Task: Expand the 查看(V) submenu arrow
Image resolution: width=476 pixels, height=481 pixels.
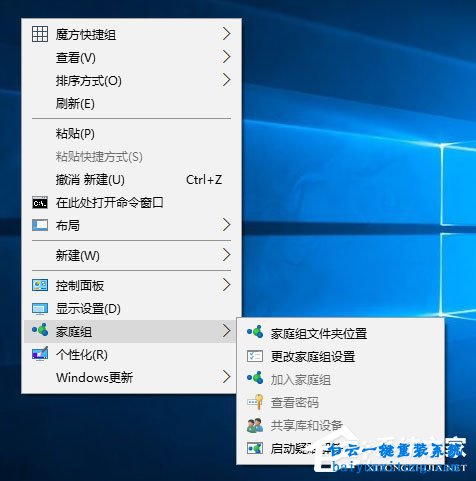Action: click(226, 57)
